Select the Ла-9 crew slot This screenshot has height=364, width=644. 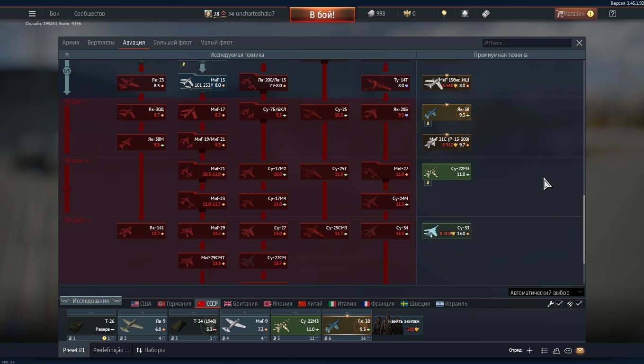click(x=143, y=326)
